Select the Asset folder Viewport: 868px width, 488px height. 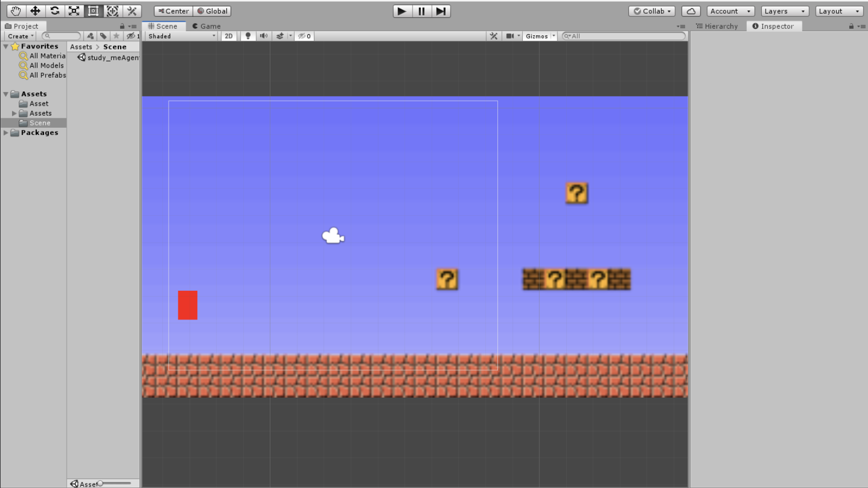(34, 104)
